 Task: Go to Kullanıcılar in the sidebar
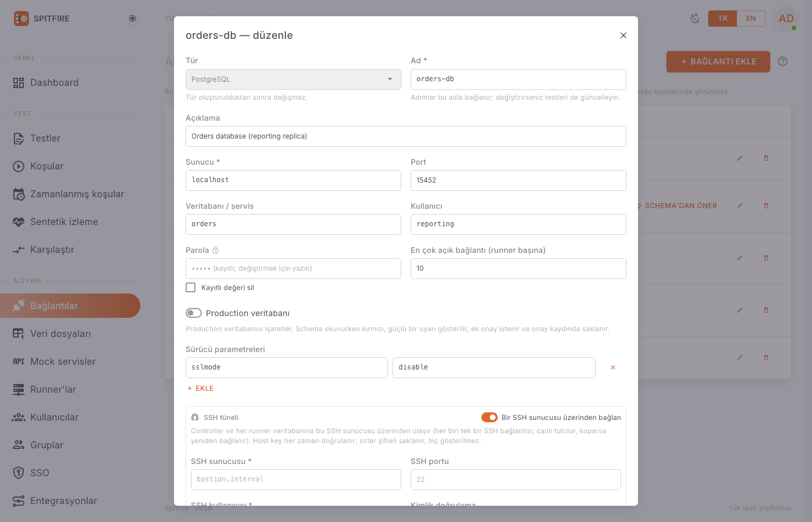tap(70, 417)
